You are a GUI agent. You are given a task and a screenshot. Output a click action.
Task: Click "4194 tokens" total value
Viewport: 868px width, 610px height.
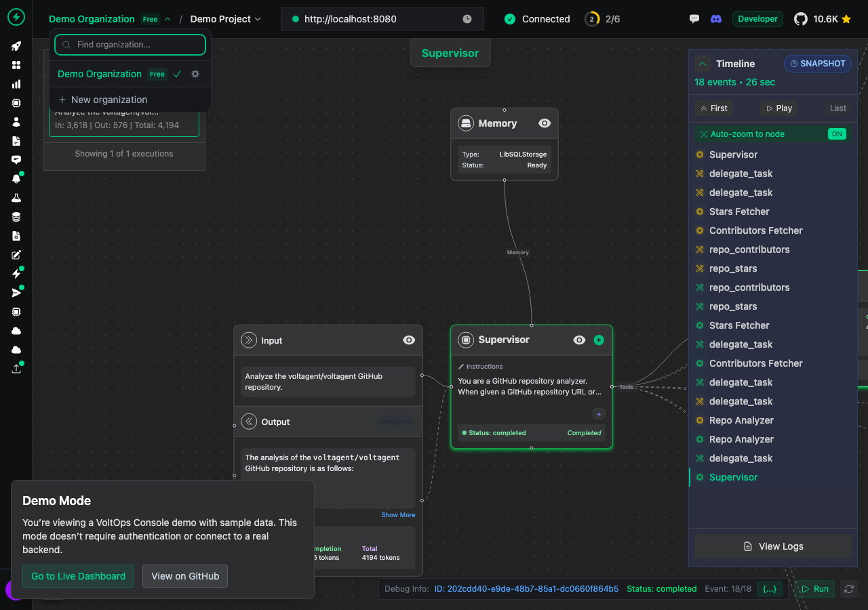380,558
